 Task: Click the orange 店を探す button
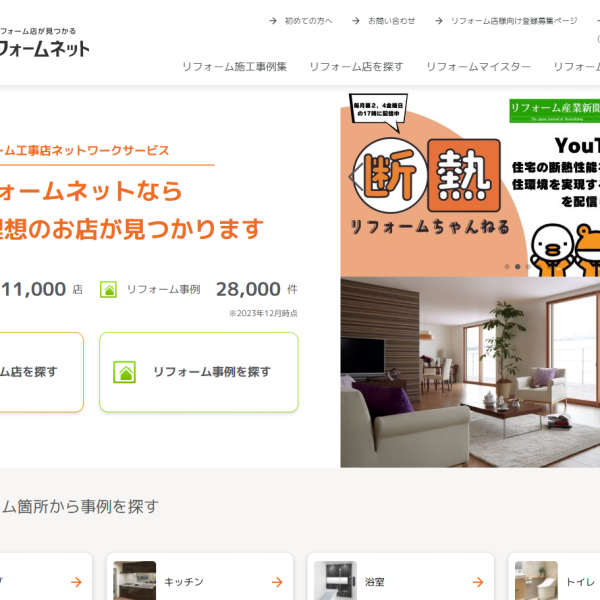pyautogui.click(x=41, y=372)
